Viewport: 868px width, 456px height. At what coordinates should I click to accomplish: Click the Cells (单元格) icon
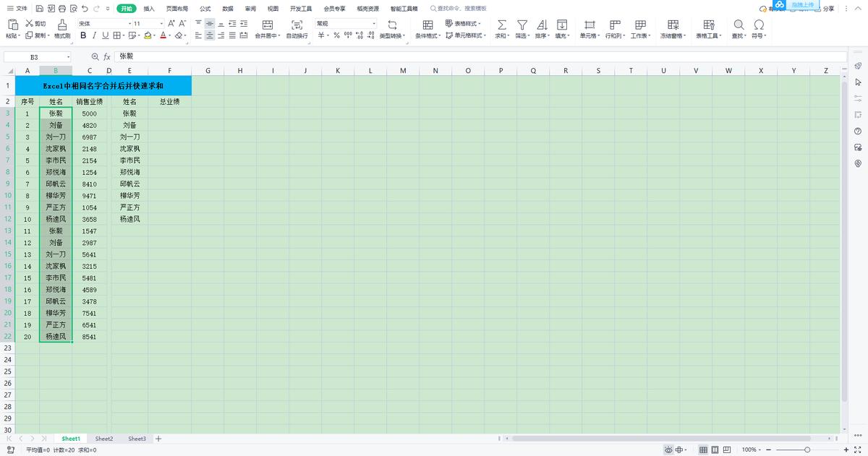[590, 25]
